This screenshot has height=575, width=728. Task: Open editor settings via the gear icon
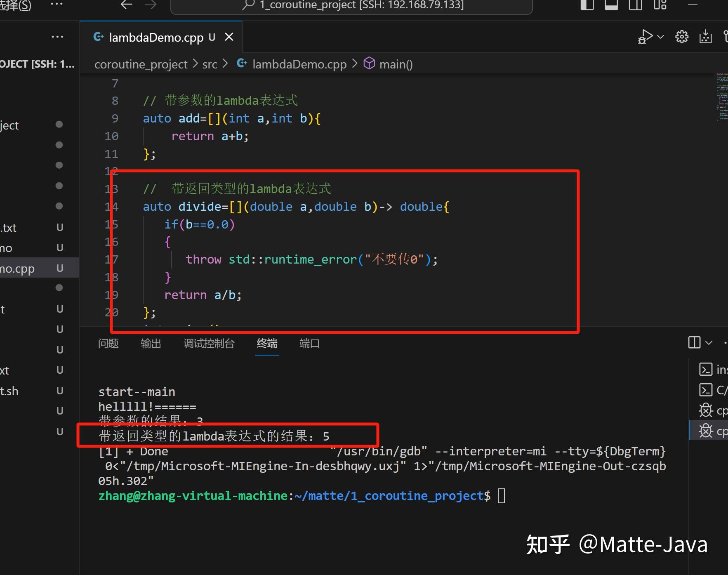pyautogui.click(x=681, y=36)
